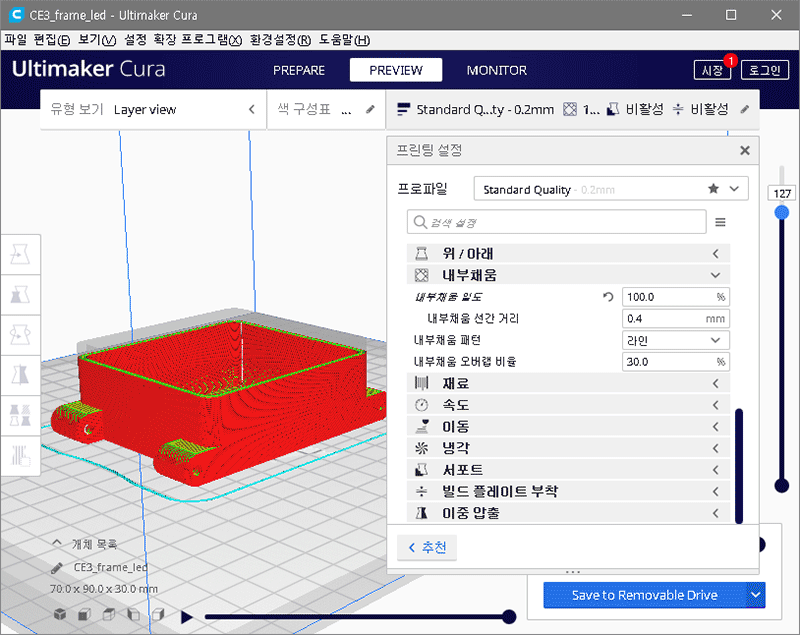Click the 이동 category icon
The width and height of the screenshot is (800, 635).
(421, 426)
